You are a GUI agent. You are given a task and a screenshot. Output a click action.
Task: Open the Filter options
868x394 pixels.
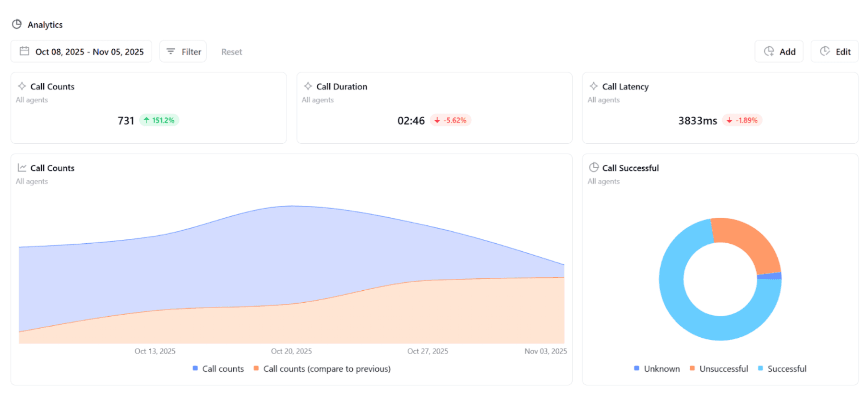(x=183, y=51)
